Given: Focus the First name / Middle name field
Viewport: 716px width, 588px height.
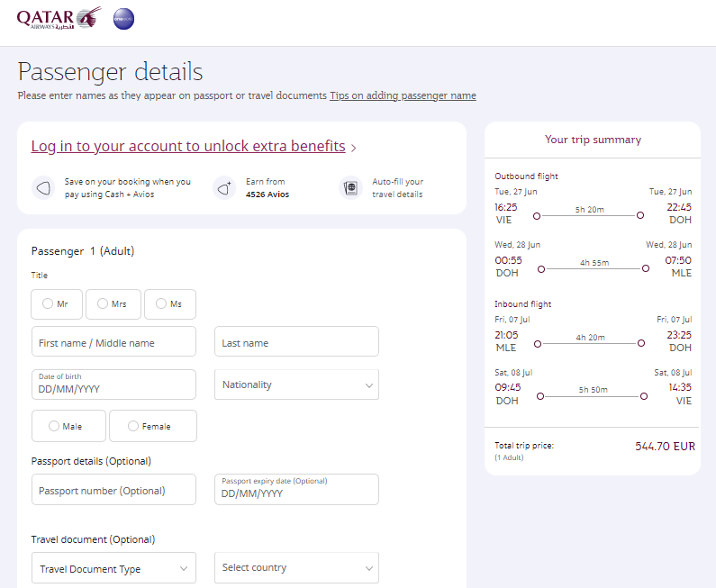Looking at the screenshot, I should pos(113,341).
